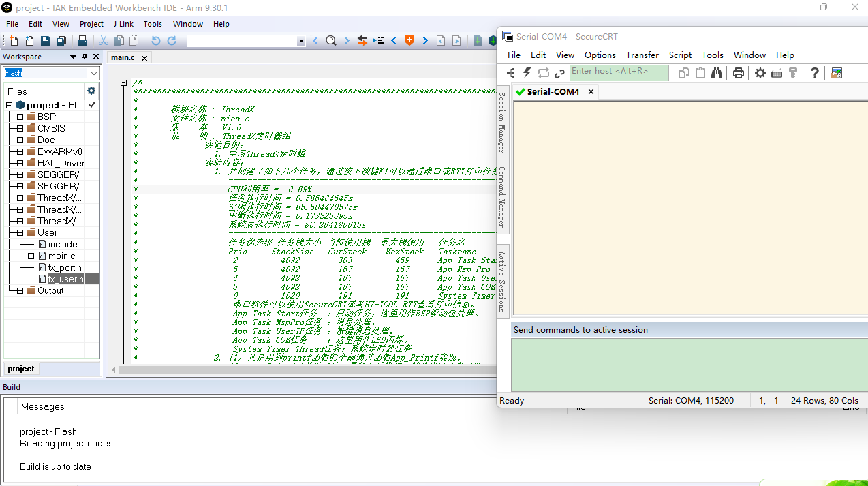The width and height of the screenshot is (868, 486).
Task: Click the Save All icon in IAR toolbar
Action: (61, 41)
